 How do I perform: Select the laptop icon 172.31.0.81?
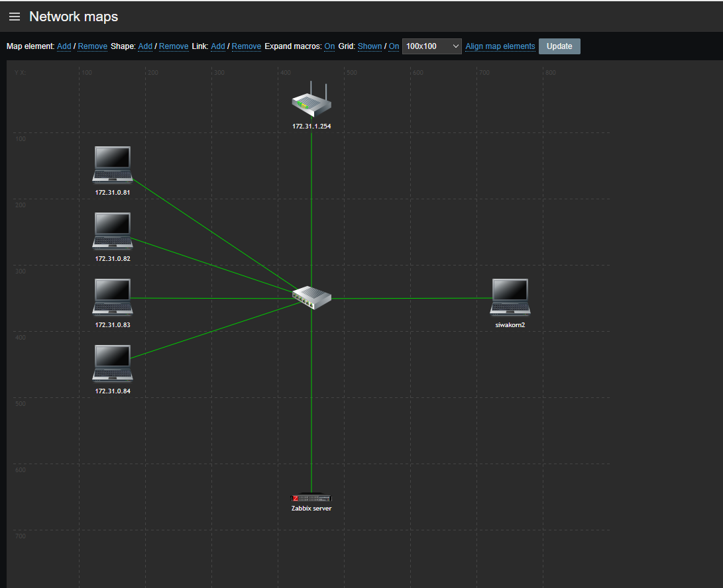[x=113, y=165]
